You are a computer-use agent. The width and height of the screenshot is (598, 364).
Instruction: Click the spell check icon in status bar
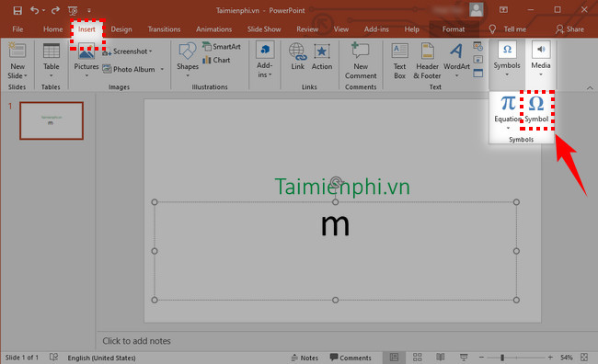tap(53, 358)
